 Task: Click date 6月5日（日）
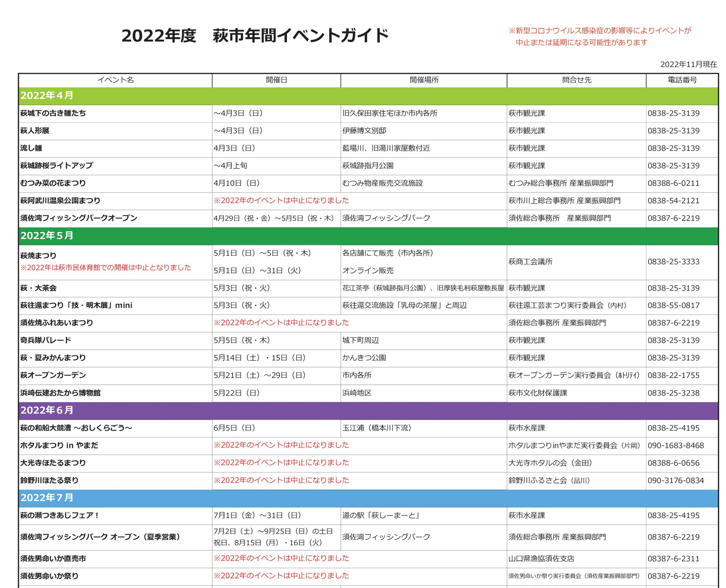tap(235, 428)
